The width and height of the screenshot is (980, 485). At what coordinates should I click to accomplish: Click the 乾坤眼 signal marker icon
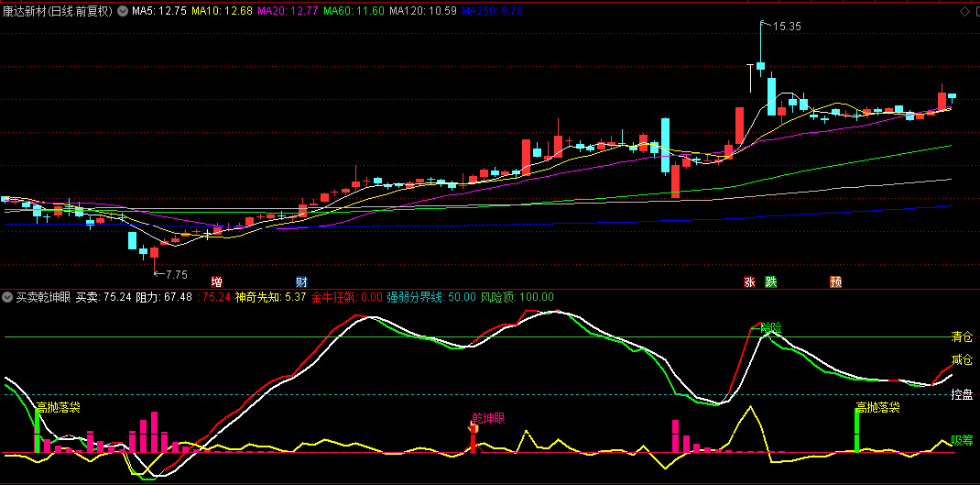click(x=474, y=429)
